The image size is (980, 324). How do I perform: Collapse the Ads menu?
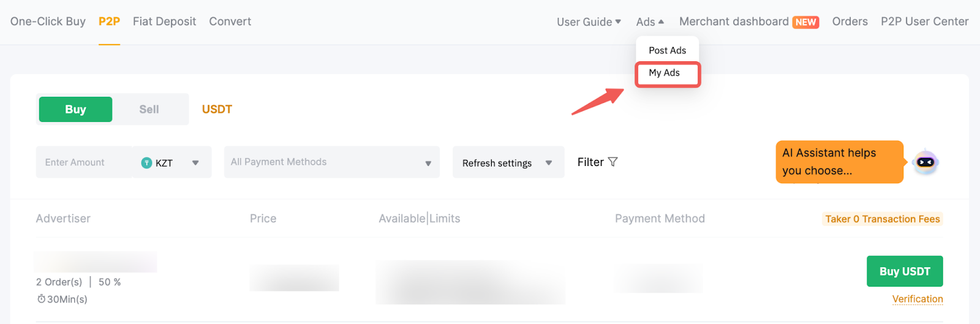coord(649,22)
